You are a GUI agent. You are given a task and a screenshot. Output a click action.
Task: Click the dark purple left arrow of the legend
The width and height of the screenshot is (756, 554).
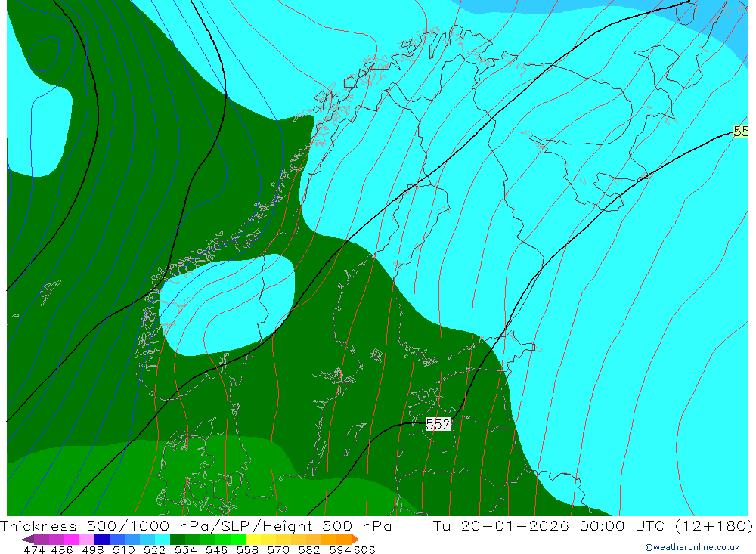click(27, 539)
